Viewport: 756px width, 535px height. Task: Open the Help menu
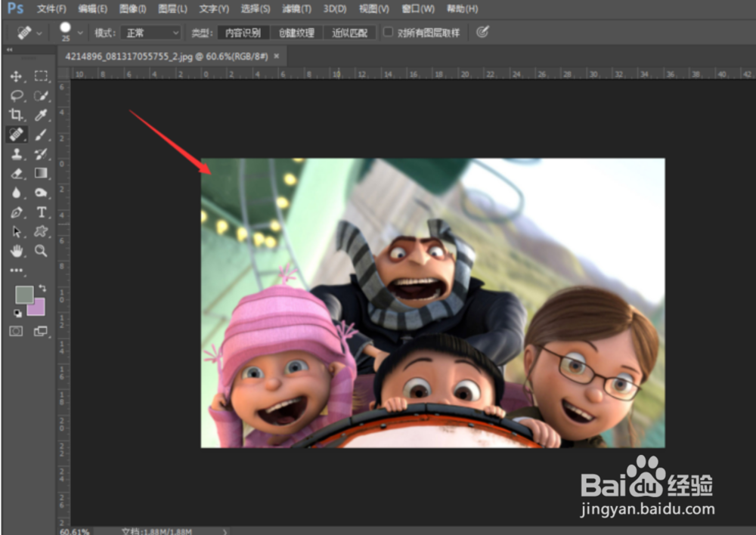pos(463,8)
